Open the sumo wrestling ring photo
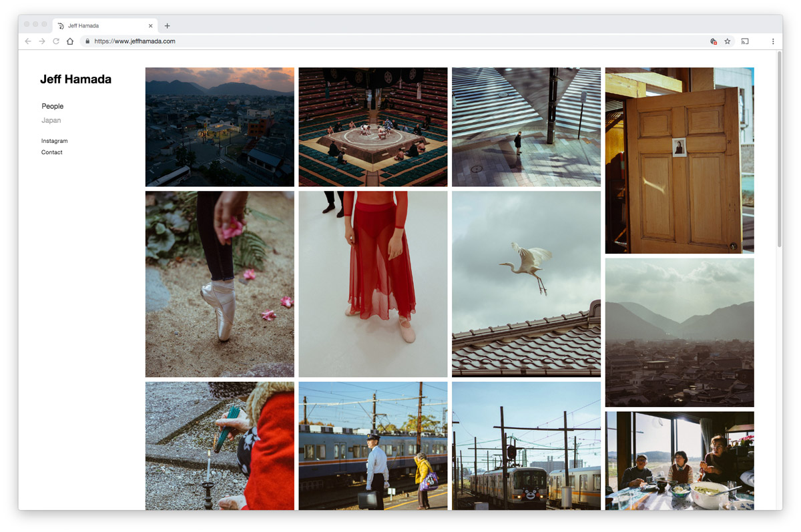Screen dimensions: 801x532 (373, 127)
